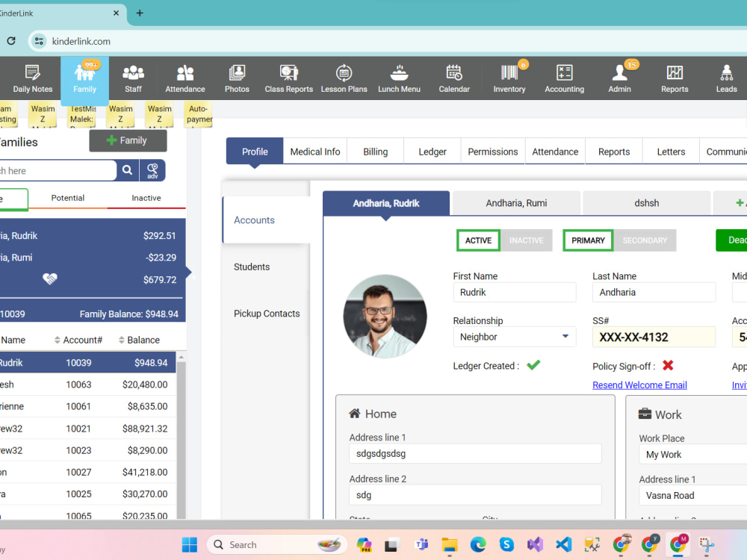This screenshot has width=747, height=560.
Task: Open advanced search (adv) icon
Action: click(152, 170)
